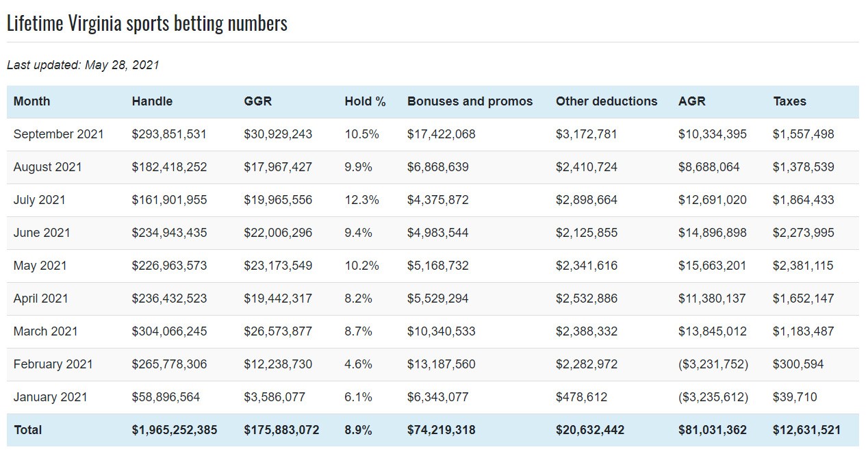
Task: Click the Handle column header
Action: [x=152, y=101]
